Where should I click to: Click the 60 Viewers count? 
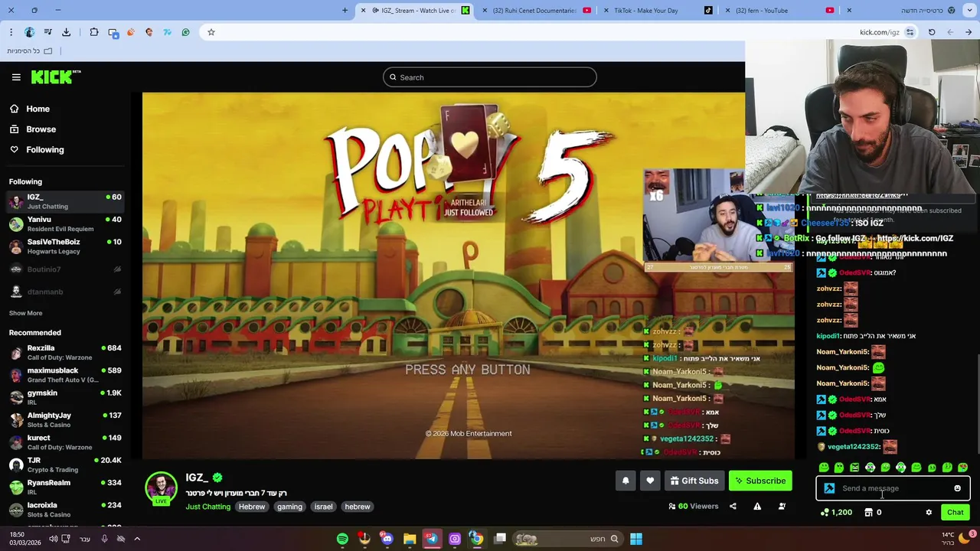point(693,506)
